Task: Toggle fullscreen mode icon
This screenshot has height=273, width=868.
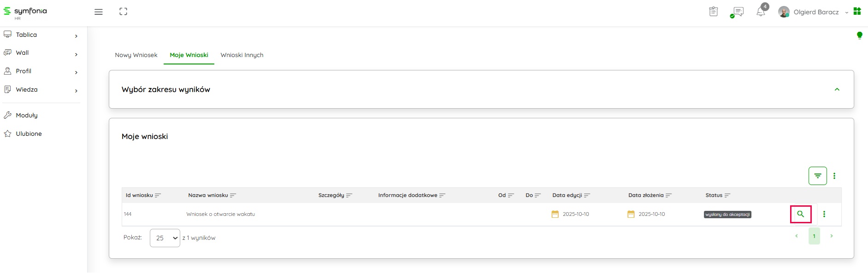Action: coord(123,12)
